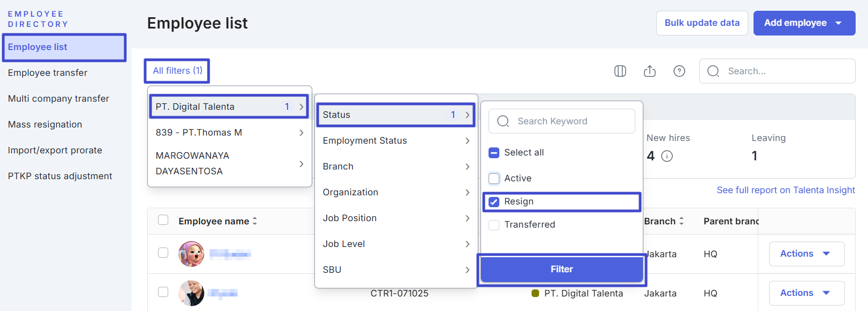Open See full report on Talenta Insight
The image size is (868, 311).
(x=785, y=190)
